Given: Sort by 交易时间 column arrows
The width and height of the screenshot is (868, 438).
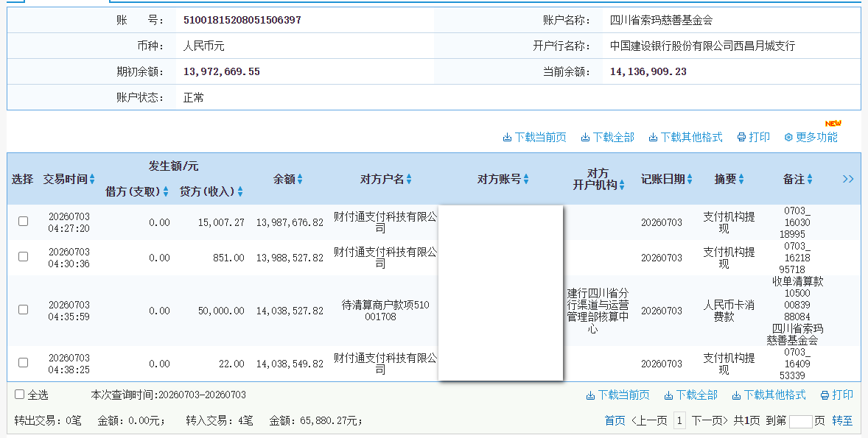Looking at the screenshot, I should pos(92,179).
